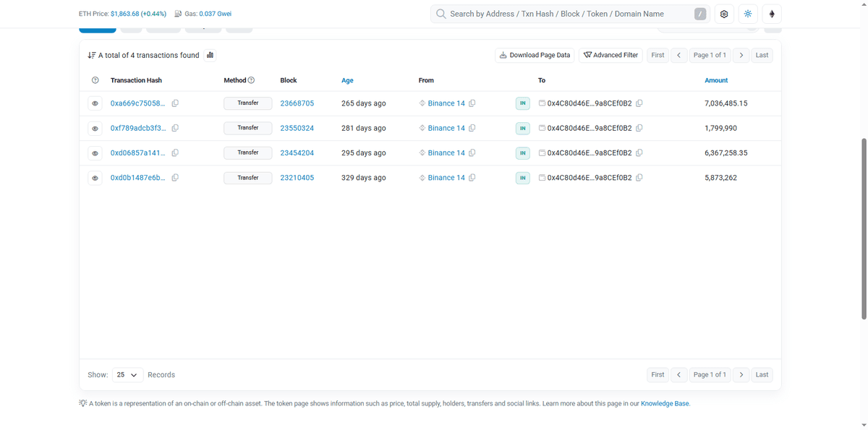Preview transaction 0xd0b1487e6b with eye icon
This screenshot has height=430, width=868.
(95, 178)
